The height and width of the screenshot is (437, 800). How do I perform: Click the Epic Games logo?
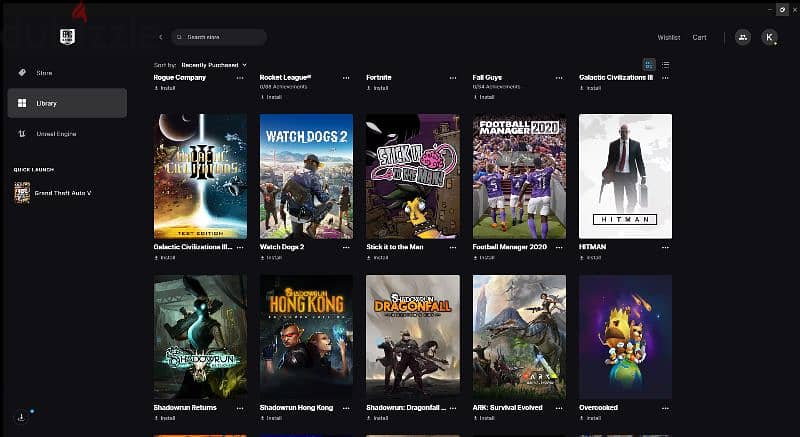[x=67, y=37]
